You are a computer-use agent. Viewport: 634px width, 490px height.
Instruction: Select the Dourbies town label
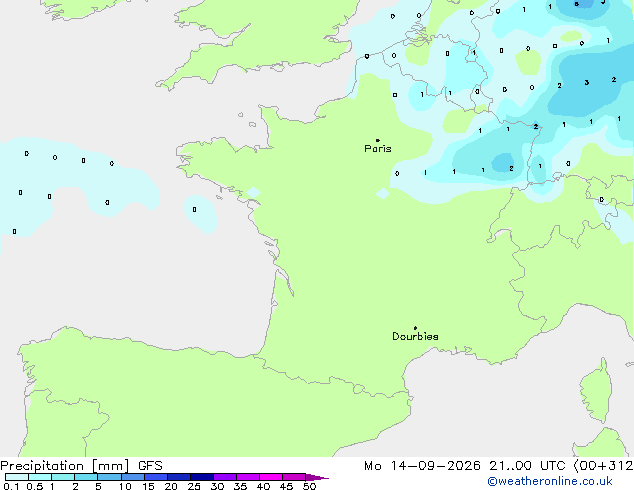click(415, 336)
